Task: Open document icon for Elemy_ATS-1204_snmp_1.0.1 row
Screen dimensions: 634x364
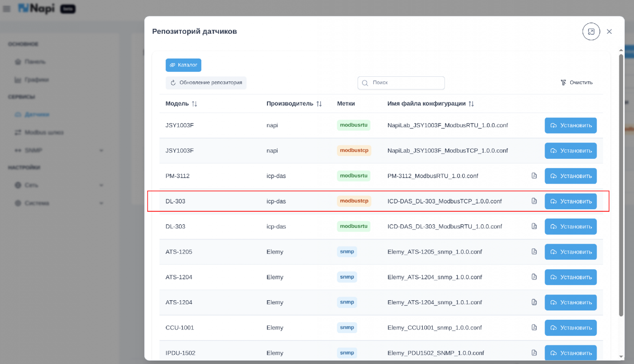Action: [534, 302]
